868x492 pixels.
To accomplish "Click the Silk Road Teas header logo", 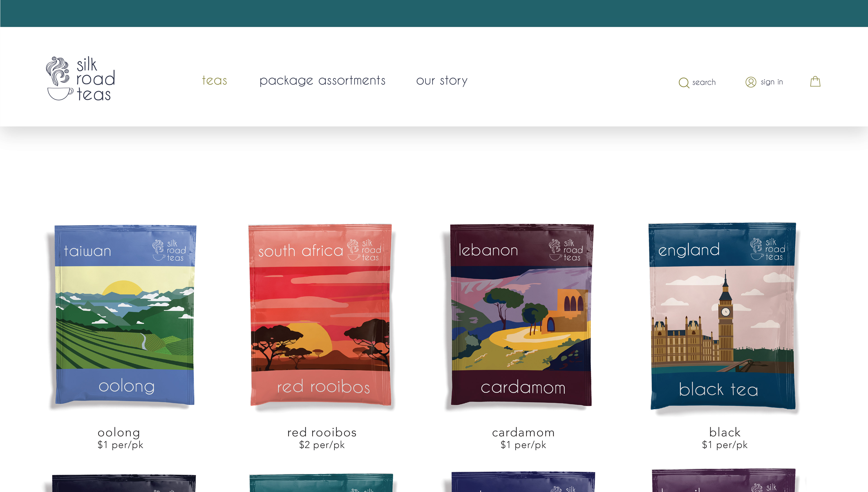I will click(81, 78).
